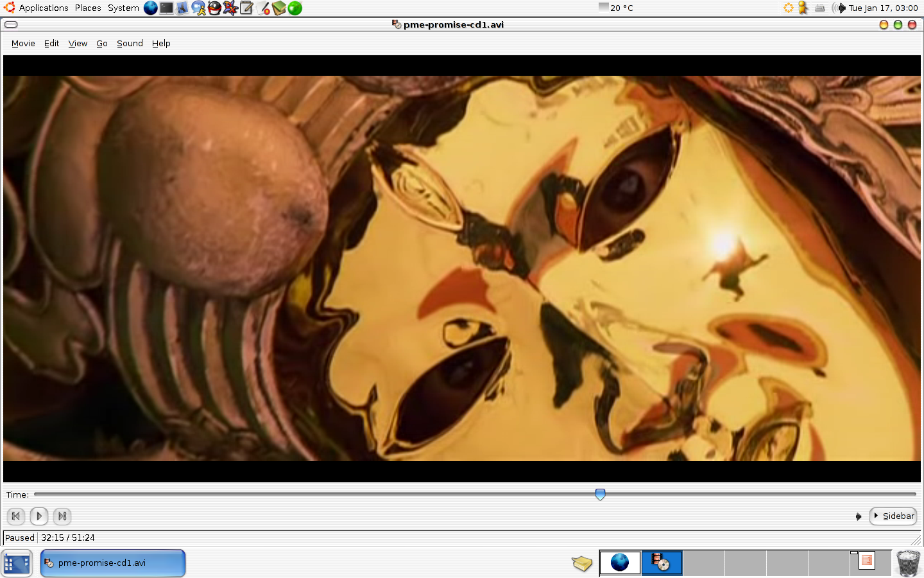The width and height of the screenshot is (924, 578).
Task: Click the 32:15 / 51:24 time readout
Action: 68,538
